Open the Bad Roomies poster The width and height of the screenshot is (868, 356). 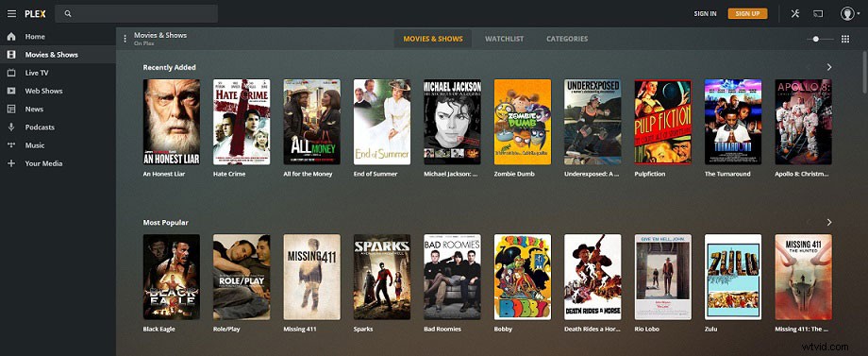tap(452, 277)
